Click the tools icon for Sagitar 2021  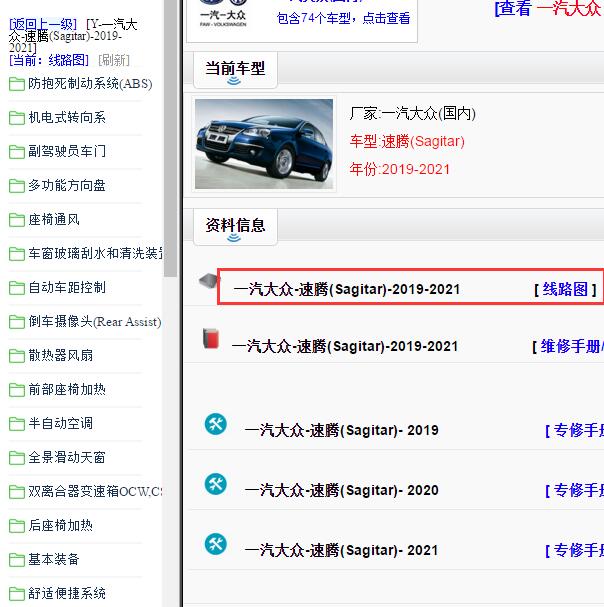click(x=216, y=544)
